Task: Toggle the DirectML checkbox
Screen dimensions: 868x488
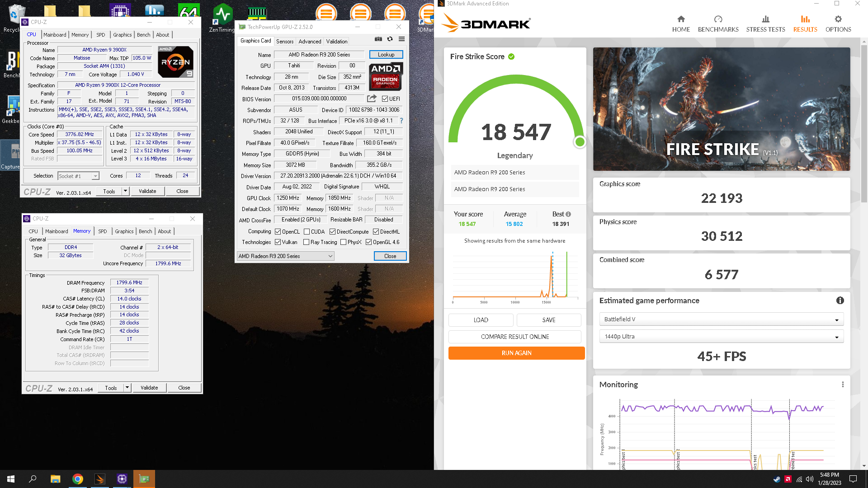Action: 376,232
